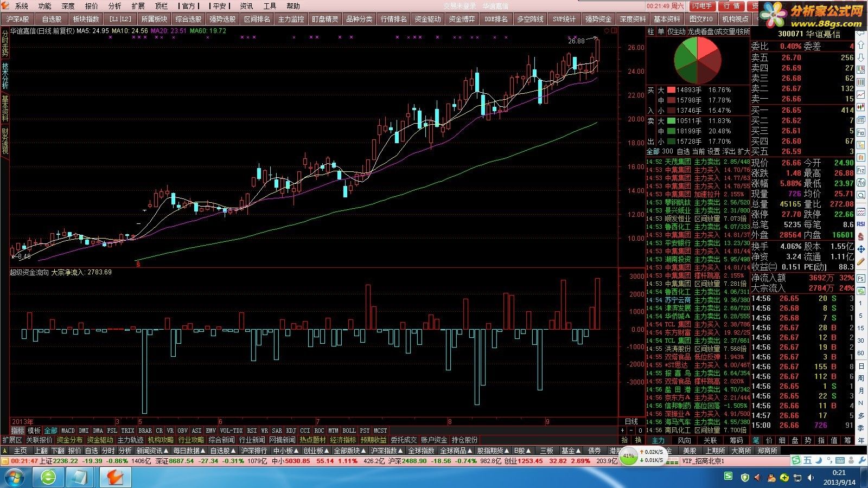Image resolution: width=868 pixels, height=488 pixels.
Task: Click the plus zoom button below chart
Action: [x=622, y=431]
